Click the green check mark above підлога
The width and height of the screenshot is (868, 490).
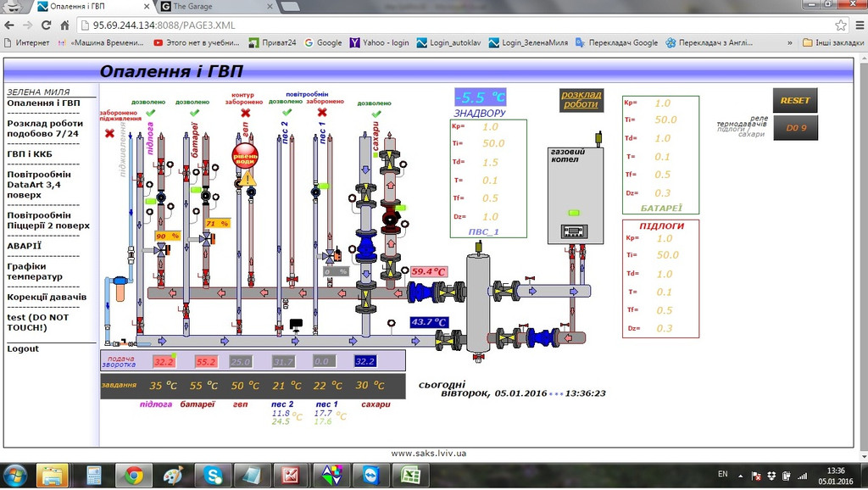coord(150,113)
